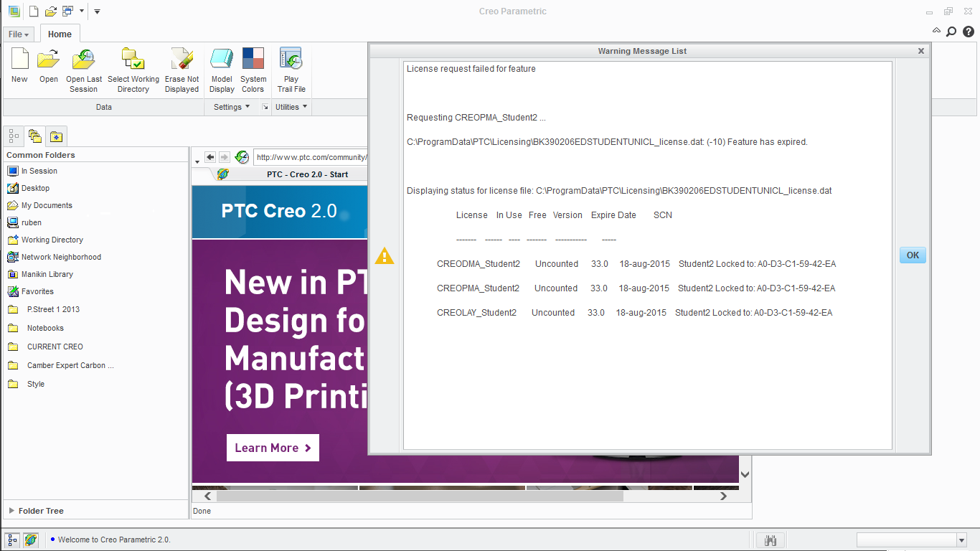Expand the Settings group dropdown
This screenshot has height=551, width=980.
[232, 107]
